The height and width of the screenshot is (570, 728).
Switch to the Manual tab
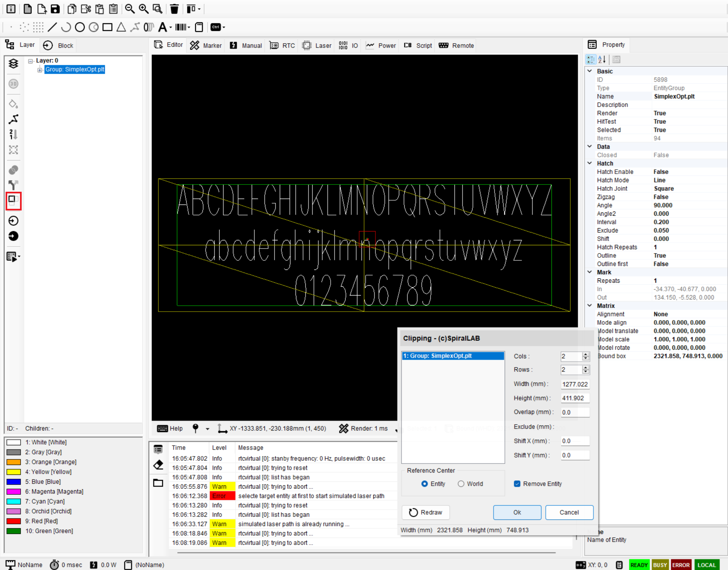coord(246,45)
